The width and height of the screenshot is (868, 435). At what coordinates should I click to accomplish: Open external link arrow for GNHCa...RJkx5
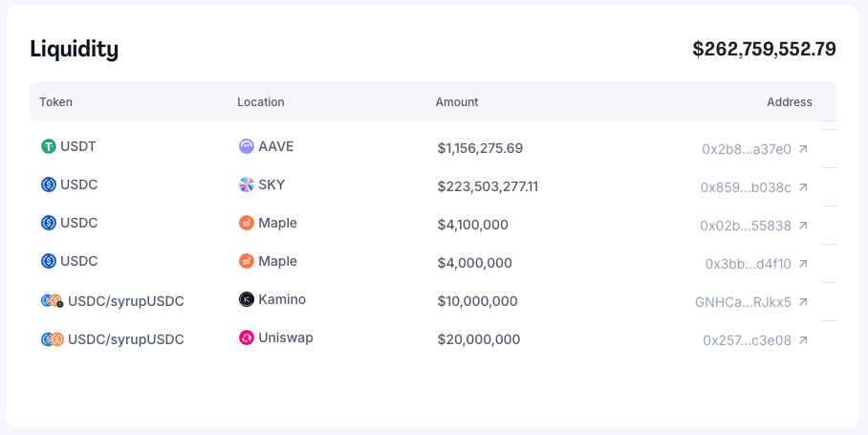pos(803,302)
